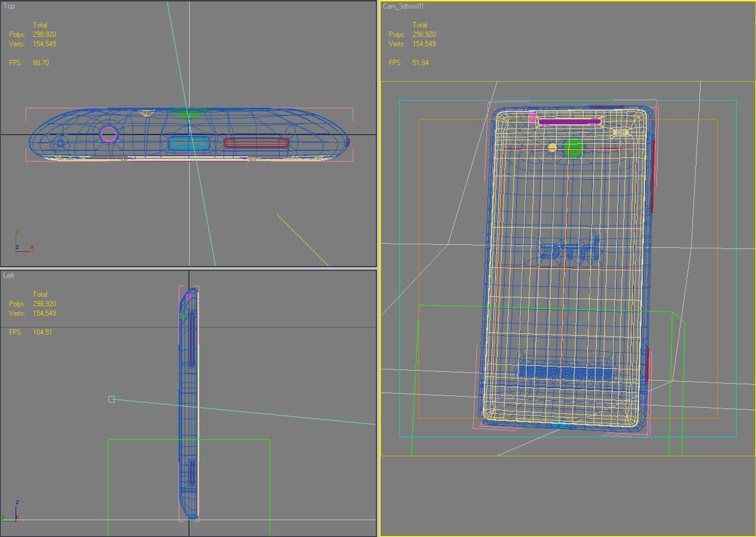Select the cyan USB port in Top view
This screenshot has width=756, height=537.
[189, 144]
